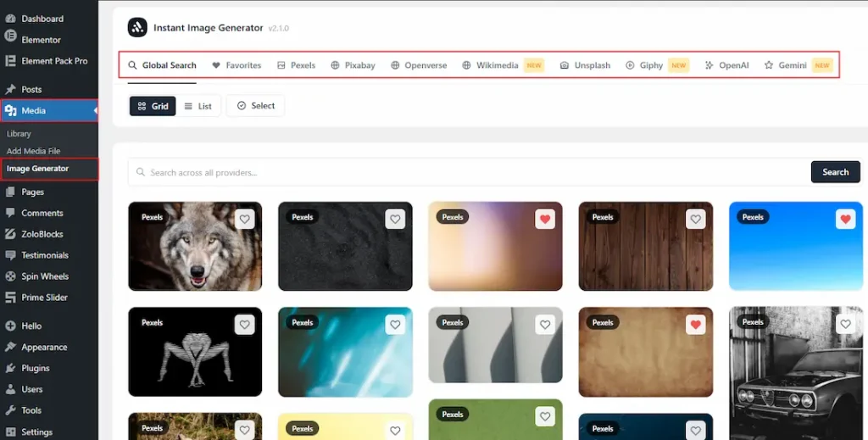Favorite the wolf image with heart icon
The image size is (868, 440).
pyautogui.click(x=245, y=220)
